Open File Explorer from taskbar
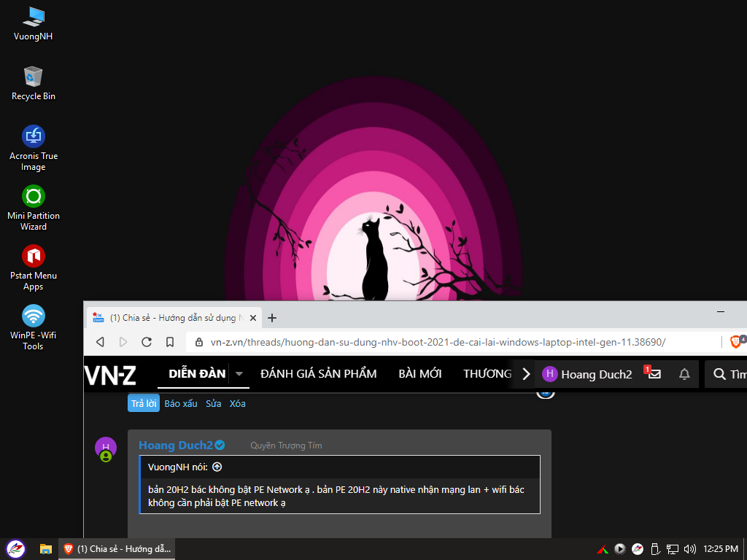 pos(46,549)
